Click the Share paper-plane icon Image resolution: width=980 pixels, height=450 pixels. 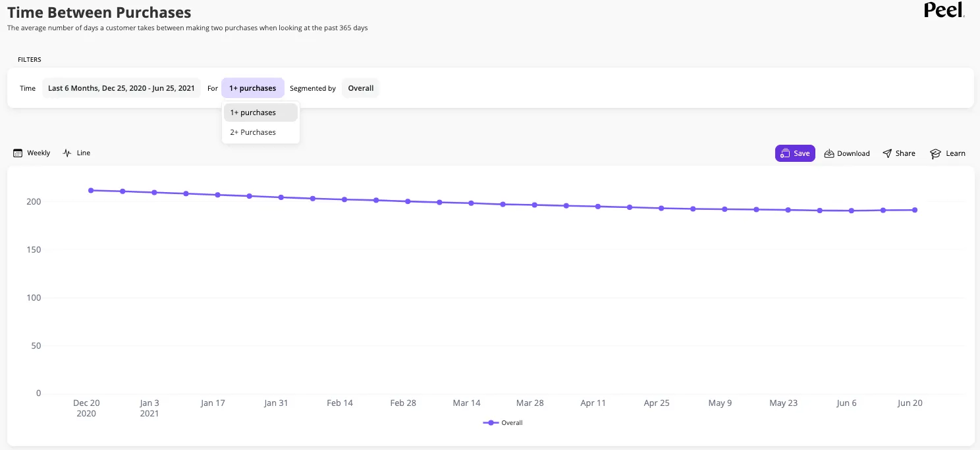pos(888,153)
